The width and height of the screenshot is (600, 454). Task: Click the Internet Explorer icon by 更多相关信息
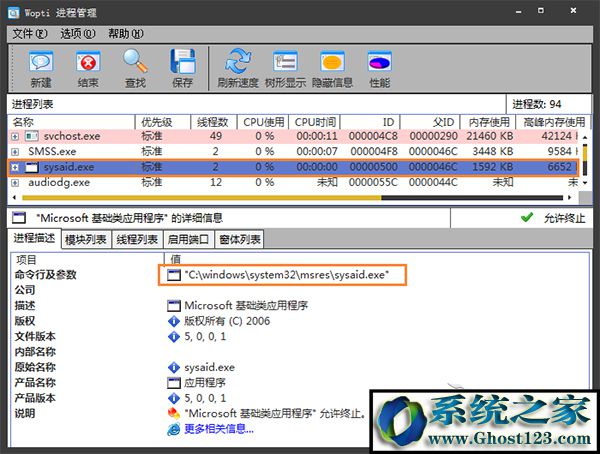point(174,429)
